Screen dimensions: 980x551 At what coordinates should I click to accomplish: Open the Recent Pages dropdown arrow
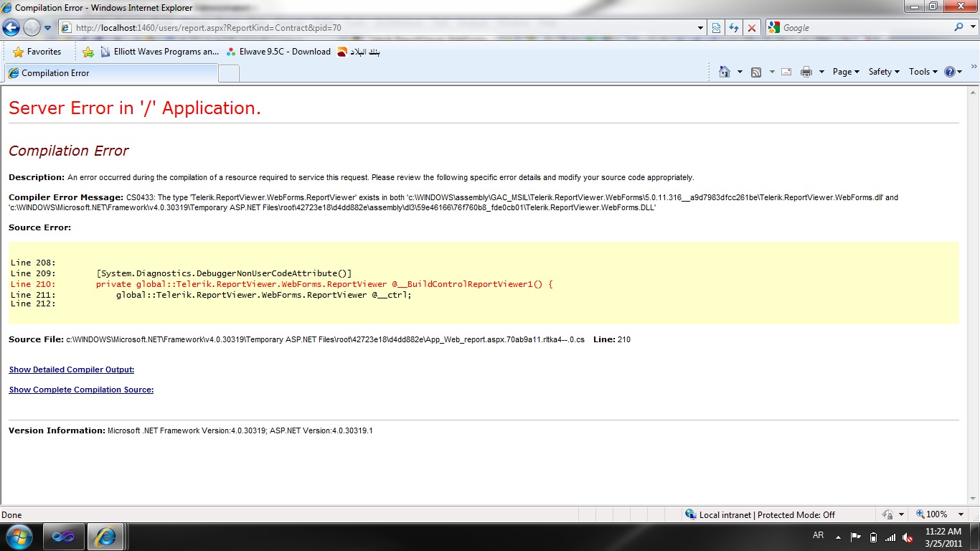48,28
